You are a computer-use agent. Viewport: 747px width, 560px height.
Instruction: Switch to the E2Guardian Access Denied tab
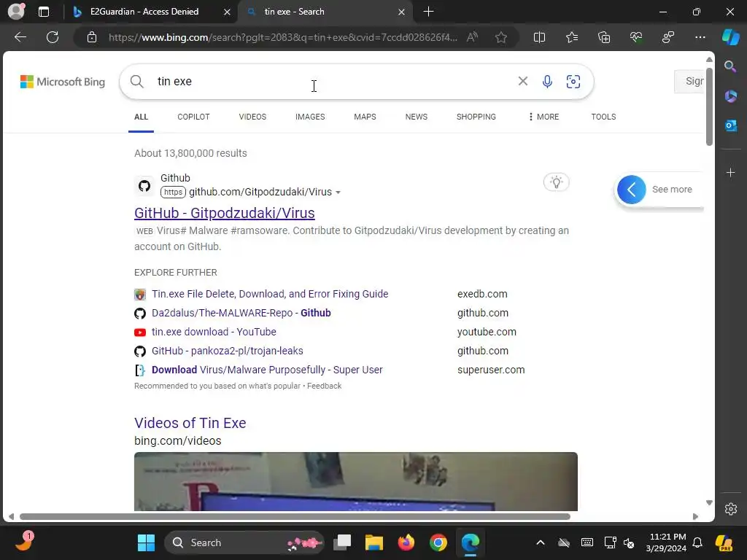pos(144,12)
